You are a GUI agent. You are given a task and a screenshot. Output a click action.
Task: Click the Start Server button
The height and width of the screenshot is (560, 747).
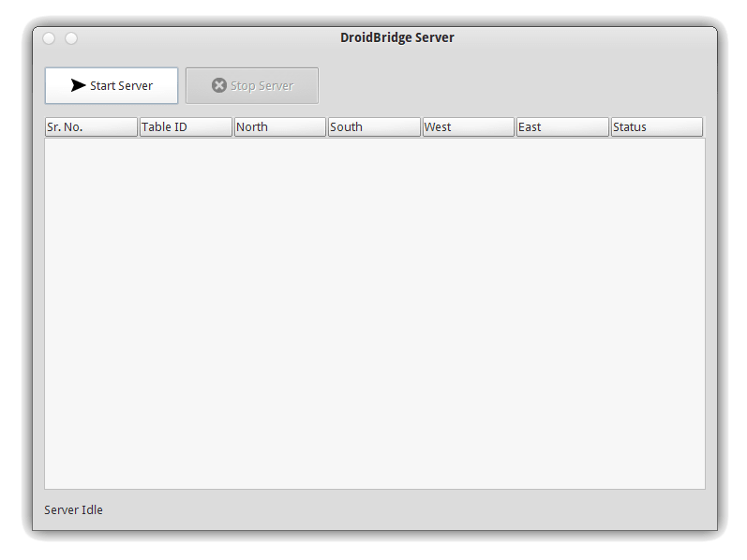(x=112, y=86)
